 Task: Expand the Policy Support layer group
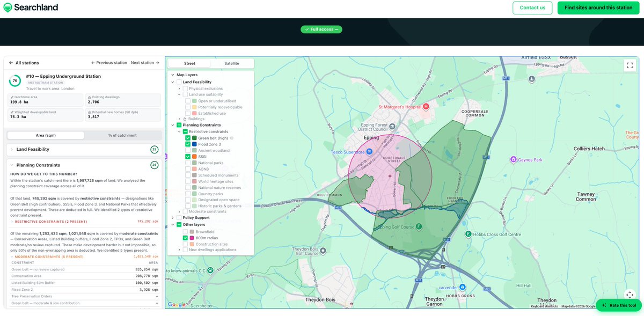tap(173, 218)
